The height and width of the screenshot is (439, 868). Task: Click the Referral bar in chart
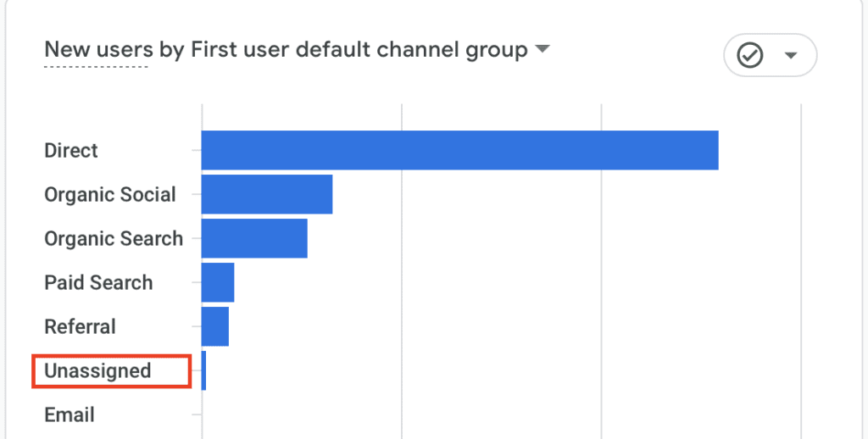[215, 326]
